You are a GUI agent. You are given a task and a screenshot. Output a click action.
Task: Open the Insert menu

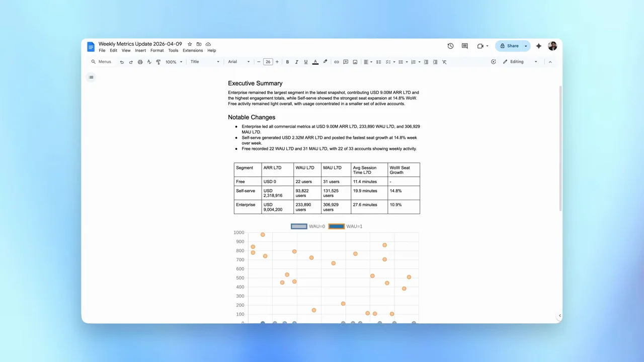coord(140,50)
